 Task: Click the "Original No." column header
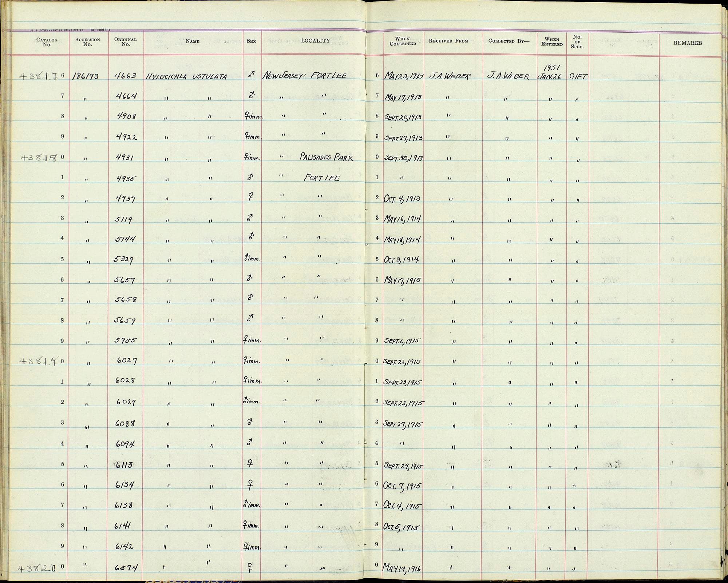tap(126, 42)
